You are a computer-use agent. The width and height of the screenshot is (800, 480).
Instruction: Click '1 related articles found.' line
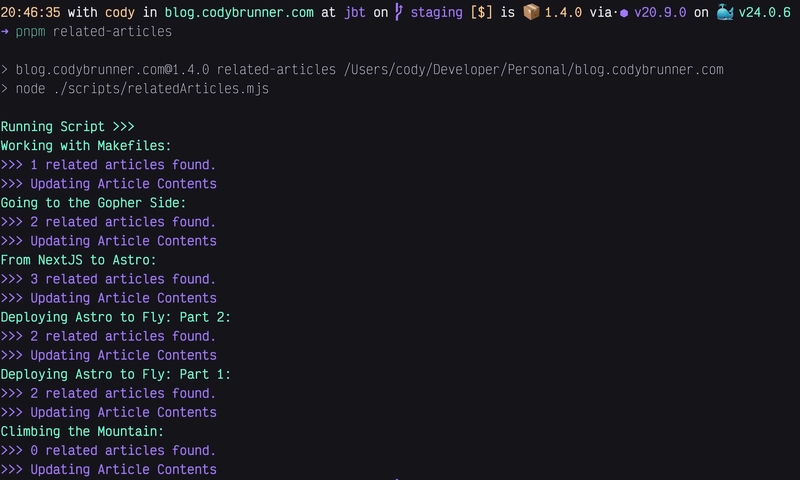[123, 165]
